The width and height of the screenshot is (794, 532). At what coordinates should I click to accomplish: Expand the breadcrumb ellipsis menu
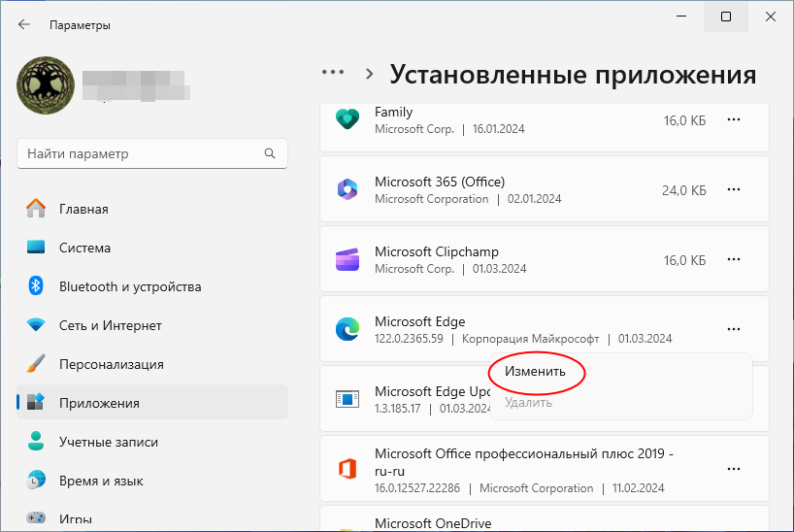pos(333,73)
